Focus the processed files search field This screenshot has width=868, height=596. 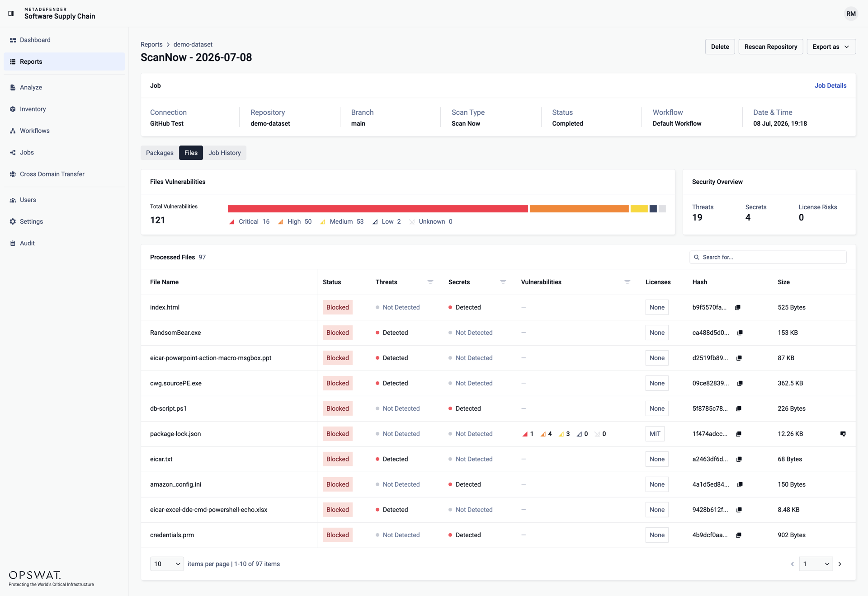point(768,257)
